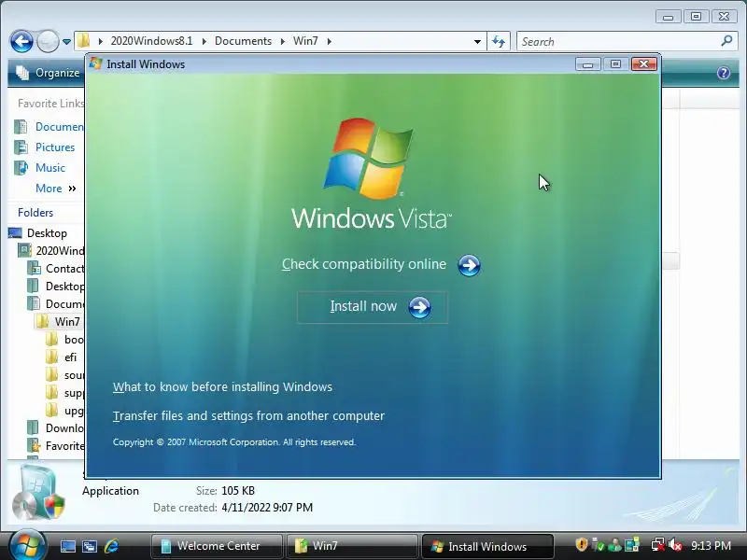
Task: Open Pictures favorite link
Action: coord(45,147)
